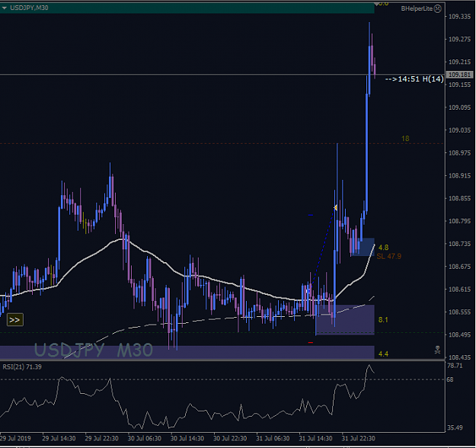Click the BHelperLite expert advisor label
This screenshot has height=448, width=476.
click(x=417, y=8)
